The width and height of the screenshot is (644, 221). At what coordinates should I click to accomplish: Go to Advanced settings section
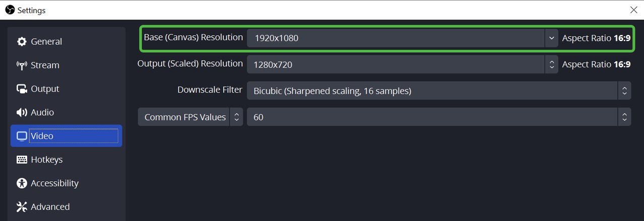coord(50,207)
